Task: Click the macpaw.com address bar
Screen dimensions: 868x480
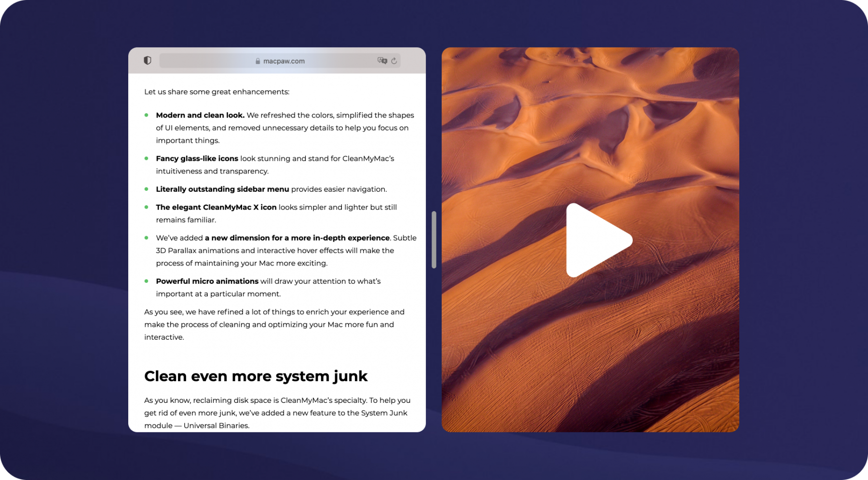Action: [280, 61]
